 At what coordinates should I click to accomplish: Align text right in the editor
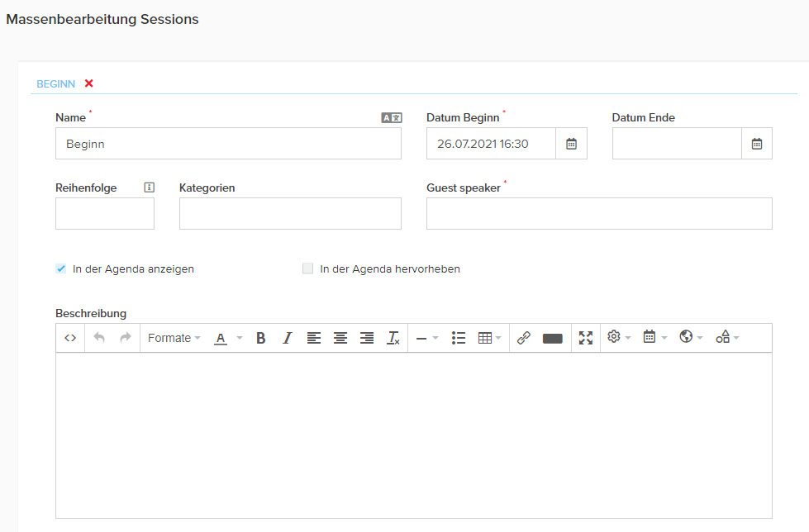click(367, 338)
